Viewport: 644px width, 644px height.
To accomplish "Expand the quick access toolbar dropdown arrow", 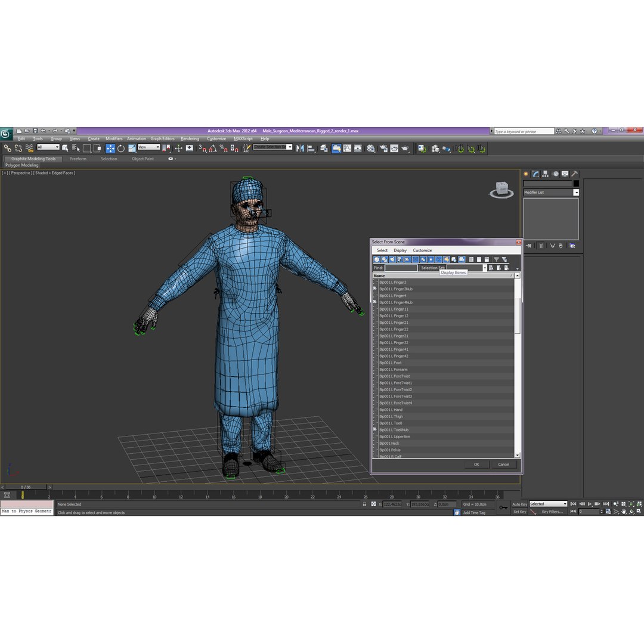I will [75, 131].
